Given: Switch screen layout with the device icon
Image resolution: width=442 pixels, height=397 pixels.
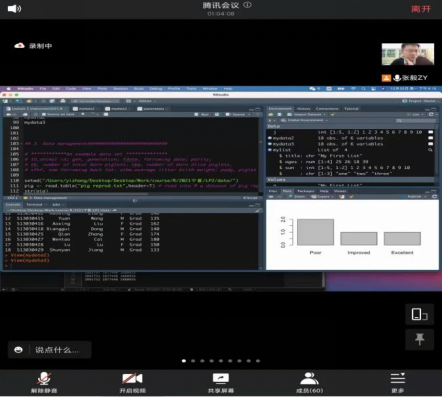Looking at the screenshot, I should coord(420,314).
